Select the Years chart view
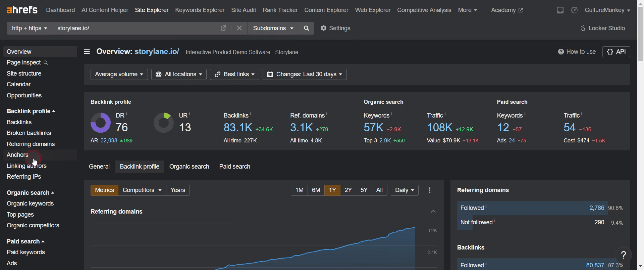The image size is (644, 270). [x=178, y=190]
